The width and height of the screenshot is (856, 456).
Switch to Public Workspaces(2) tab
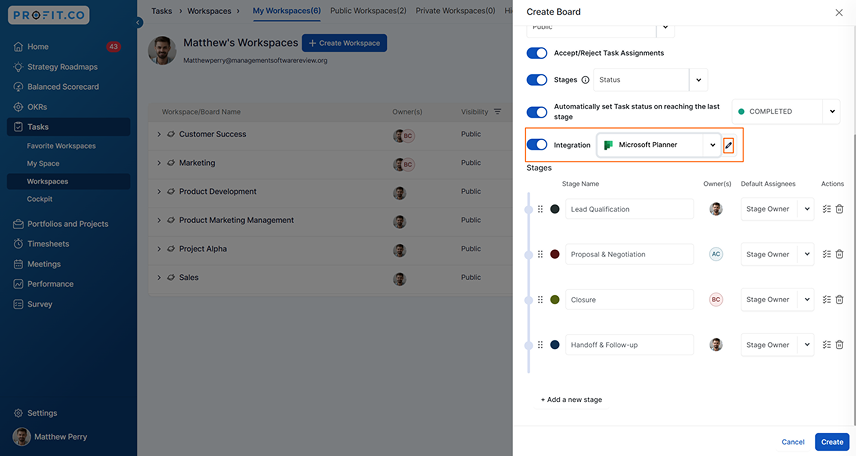coord(368,11)
